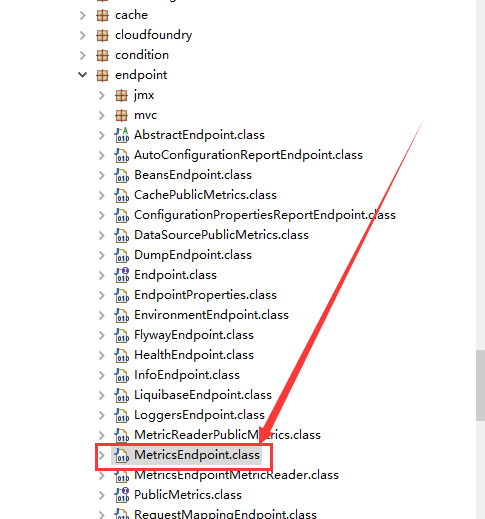Click the MetricReaderPublicMetrics.class file icon

(x=122, y=435)
